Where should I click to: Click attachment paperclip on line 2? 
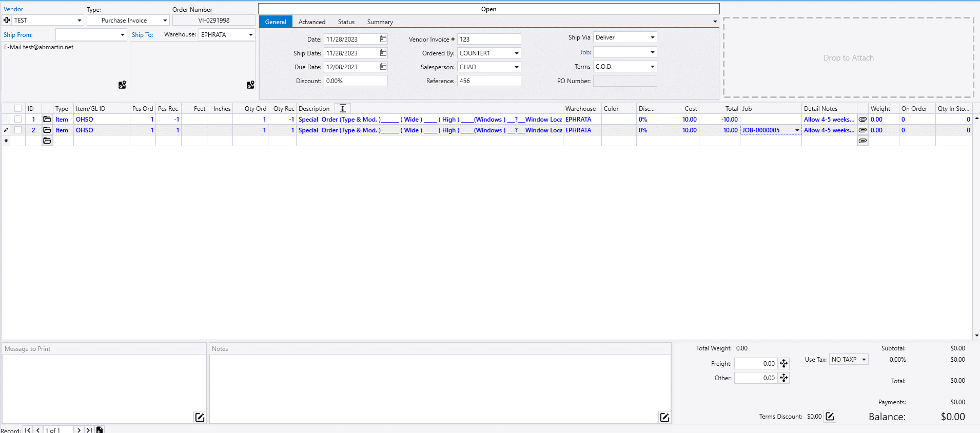(863, 130)
